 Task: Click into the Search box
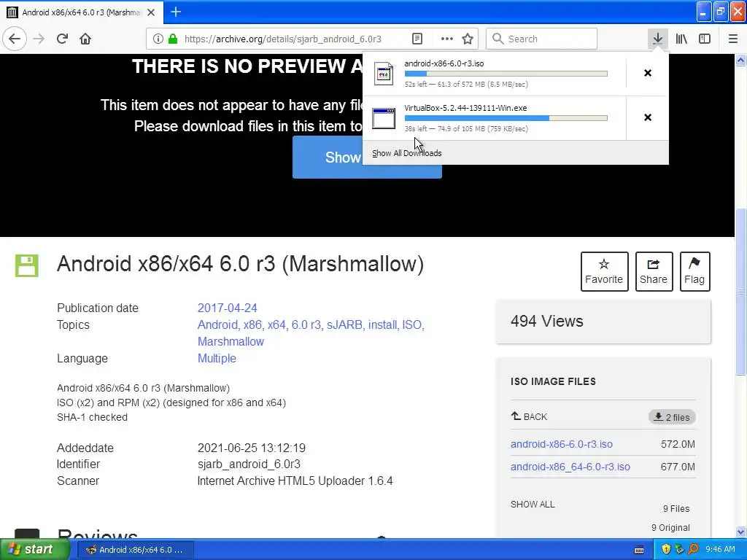coord(541,39)
